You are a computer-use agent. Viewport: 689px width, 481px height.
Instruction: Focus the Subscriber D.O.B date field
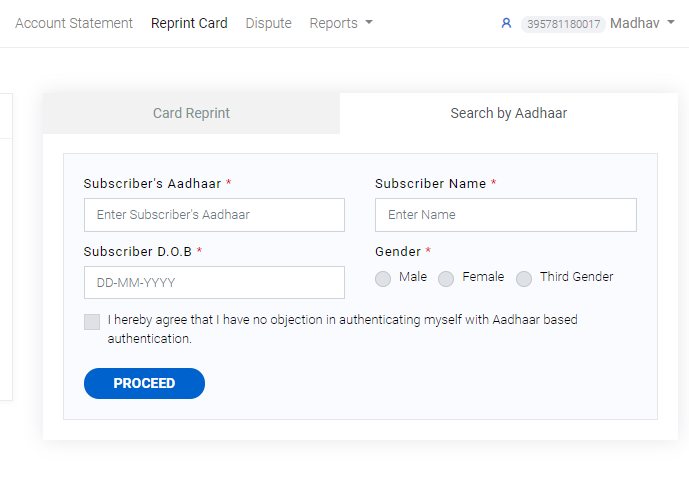coord(214,282)
